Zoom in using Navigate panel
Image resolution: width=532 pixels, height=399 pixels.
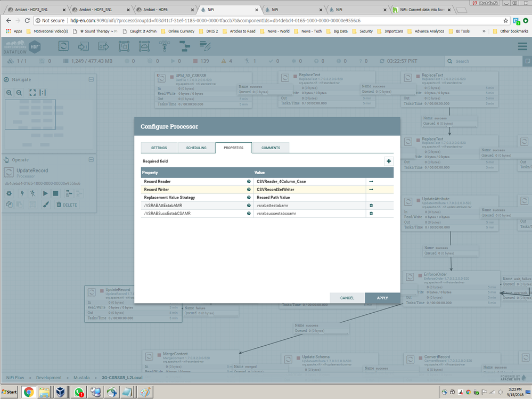9,93
